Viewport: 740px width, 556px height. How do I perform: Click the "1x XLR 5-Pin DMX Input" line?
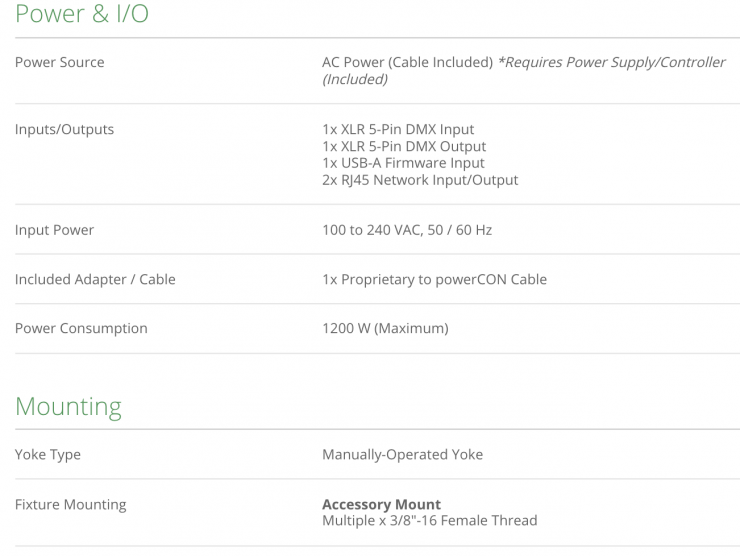pos(398,129)
